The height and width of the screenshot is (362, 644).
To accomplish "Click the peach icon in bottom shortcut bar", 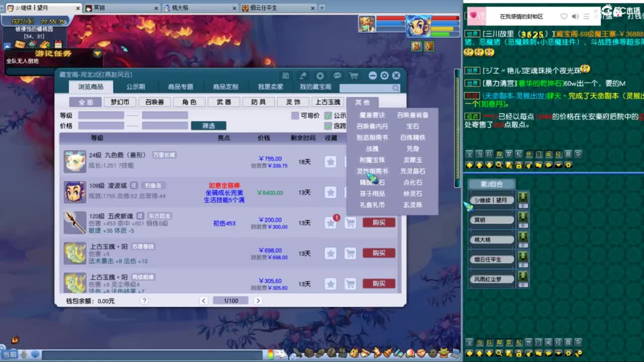I will [411, 353].
